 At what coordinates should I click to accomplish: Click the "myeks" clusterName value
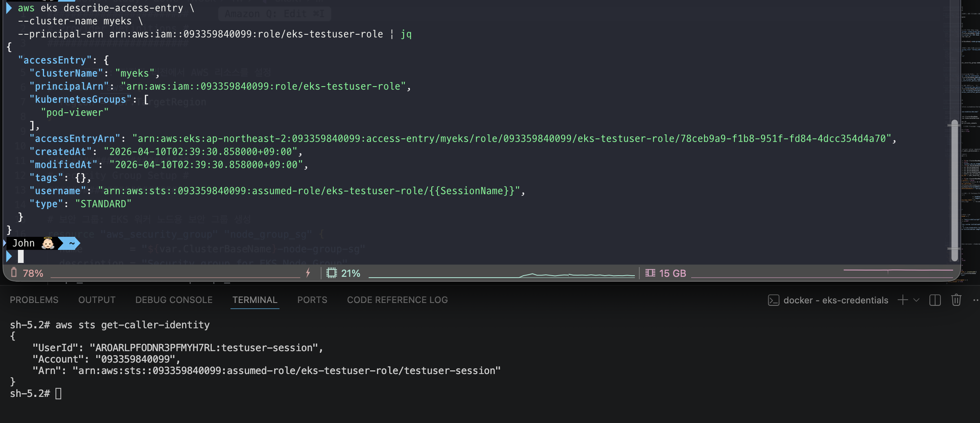click(x=135, y=73)
